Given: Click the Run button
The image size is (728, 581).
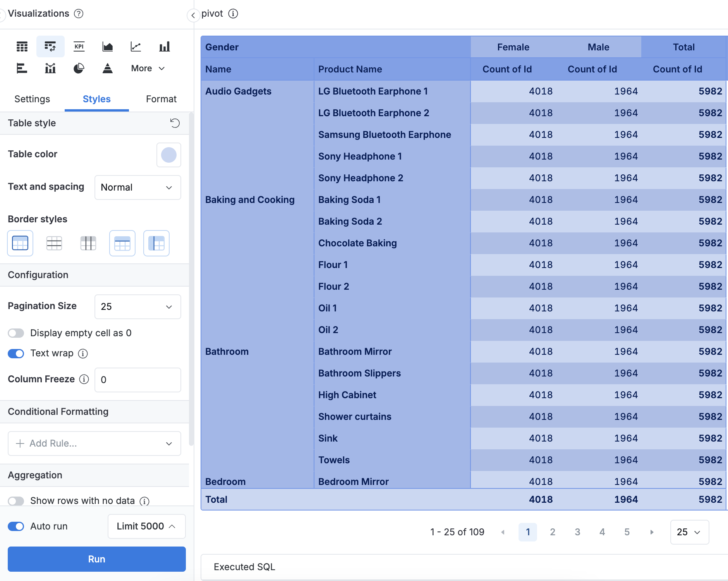Looking at the screenshot, I should point(97,559).
